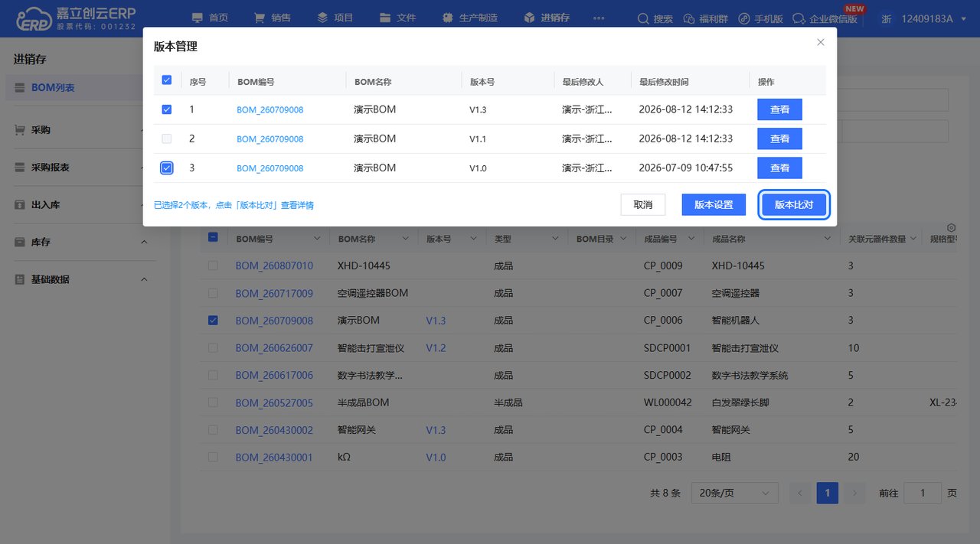This screenshot has height=544, width=980.
Task: Open BOM_260527005 link in list
Action: [274, 402]
